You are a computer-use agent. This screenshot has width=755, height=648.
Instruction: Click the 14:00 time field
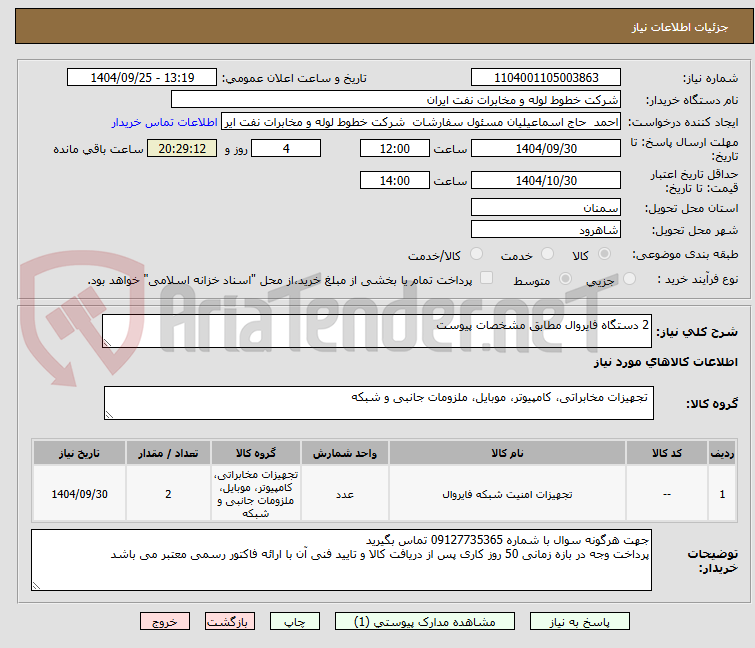[394, 180]
